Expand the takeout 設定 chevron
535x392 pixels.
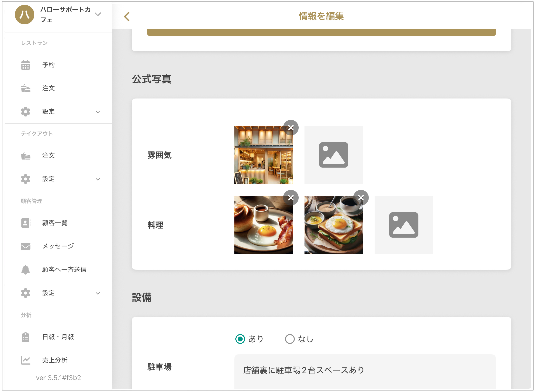click(x=98, y=179)
